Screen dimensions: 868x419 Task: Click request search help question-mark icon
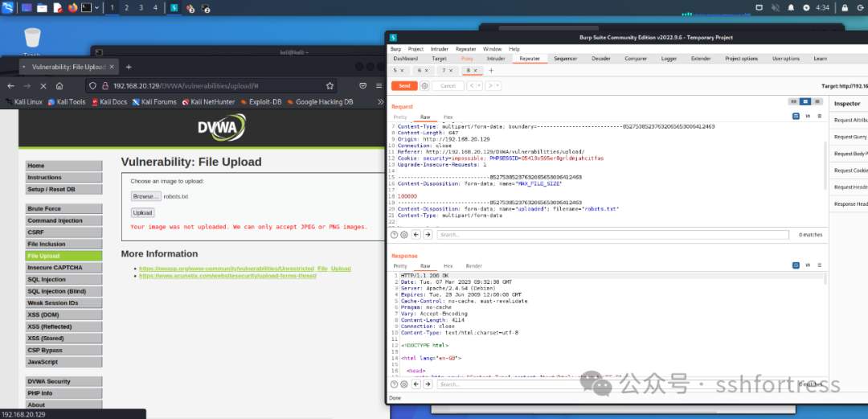(x=394, y=235)
